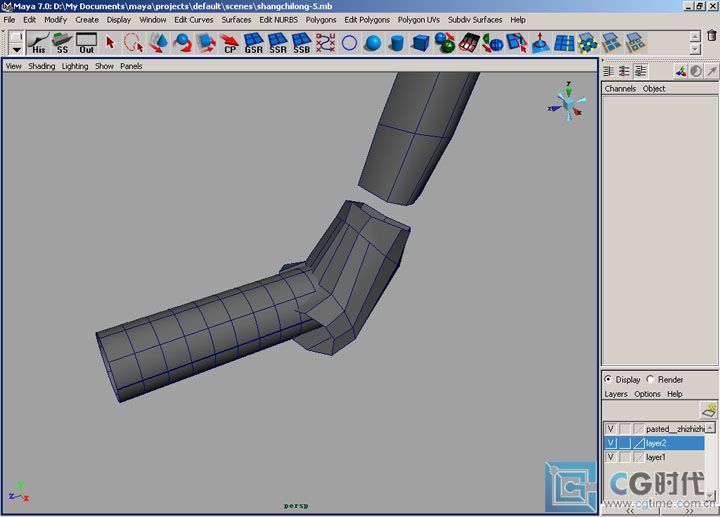The width and height of the screenshot is (720, 517).
Task: Select the Render radio button
Action: click(x=650, y=379)
